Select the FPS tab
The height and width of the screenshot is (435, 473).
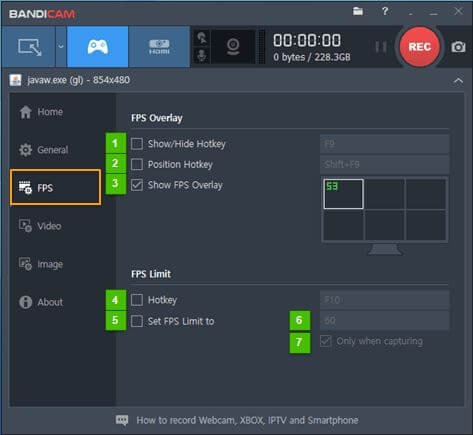[x=55, y=187]
